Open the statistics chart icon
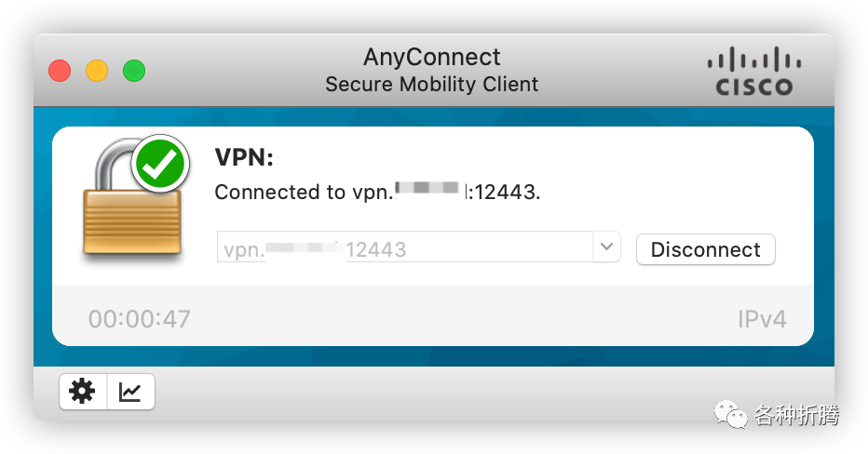 pos(130,392)
